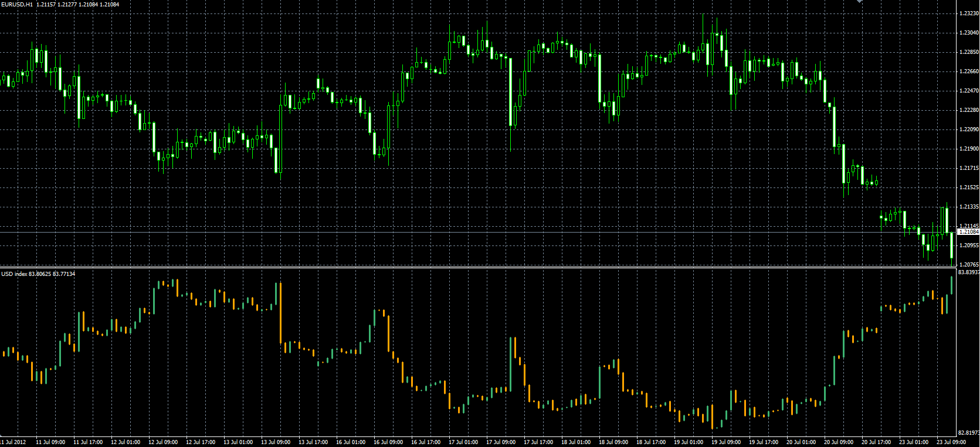Click the chart shift triangle marker at top

(x=859, y=2)
